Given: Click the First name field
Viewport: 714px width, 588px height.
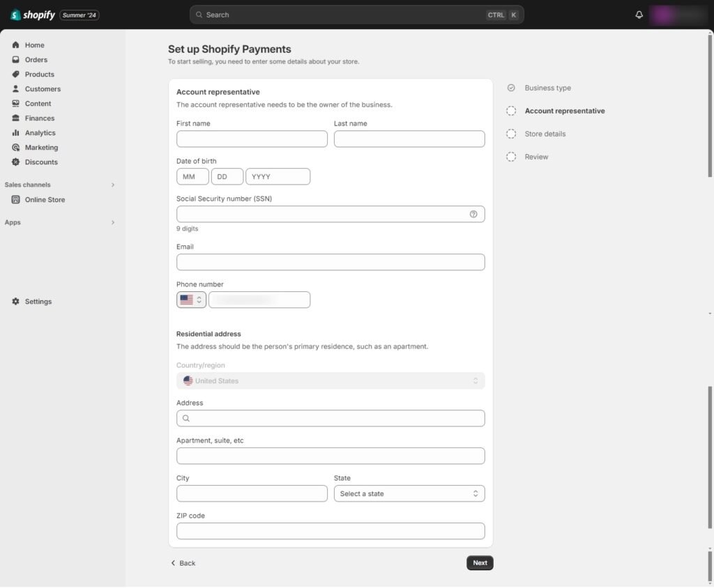Looking at the screenshot, I should click(x=252, y=139).
